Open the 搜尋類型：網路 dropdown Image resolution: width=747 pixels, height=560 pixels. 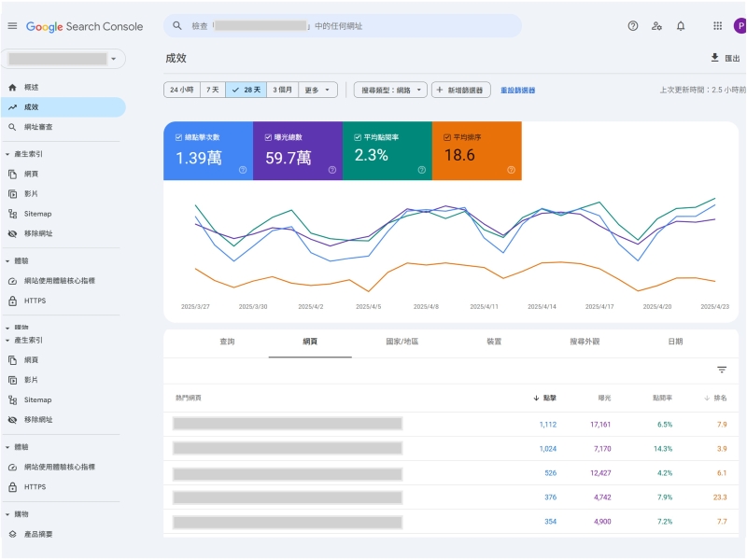(390, 90)
